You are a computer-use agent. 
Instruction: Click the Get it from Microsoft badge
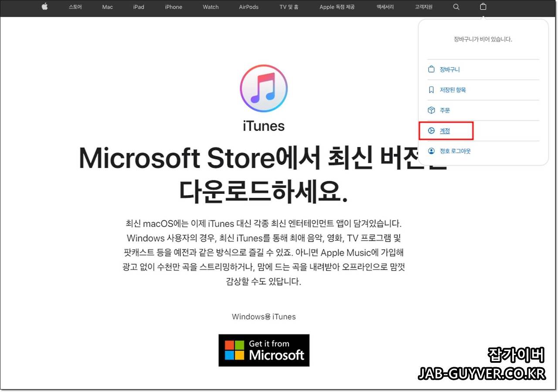[264, 350]
